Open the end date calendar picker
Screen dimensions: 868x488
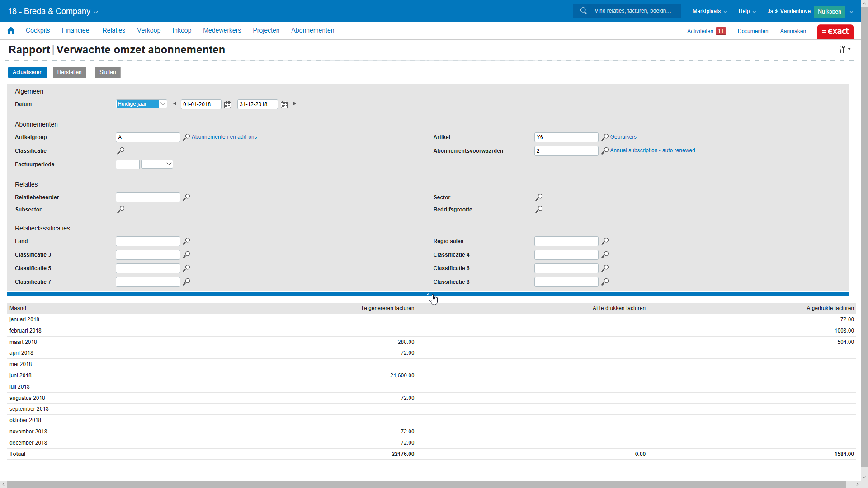[x=284, y=104]
